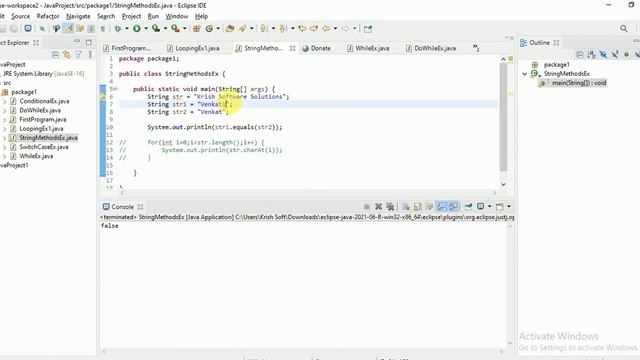Viewport: 640px width, 360px height.
Task: Close the StringMetho... editor tab
Action: [292, 48]
